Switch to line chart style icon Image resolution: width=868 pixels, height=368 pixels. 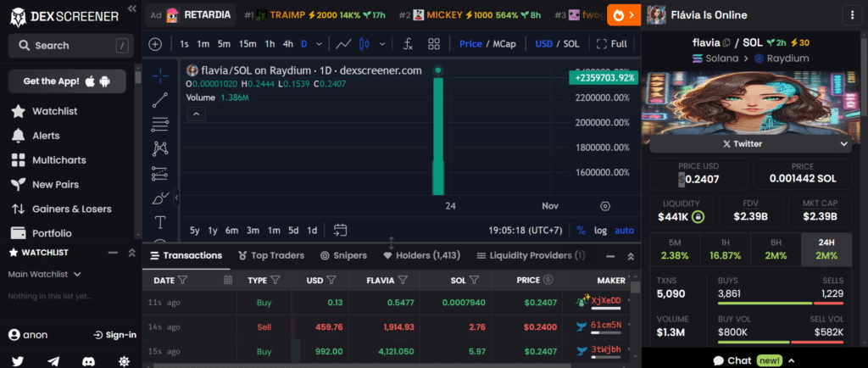(344, 44)
